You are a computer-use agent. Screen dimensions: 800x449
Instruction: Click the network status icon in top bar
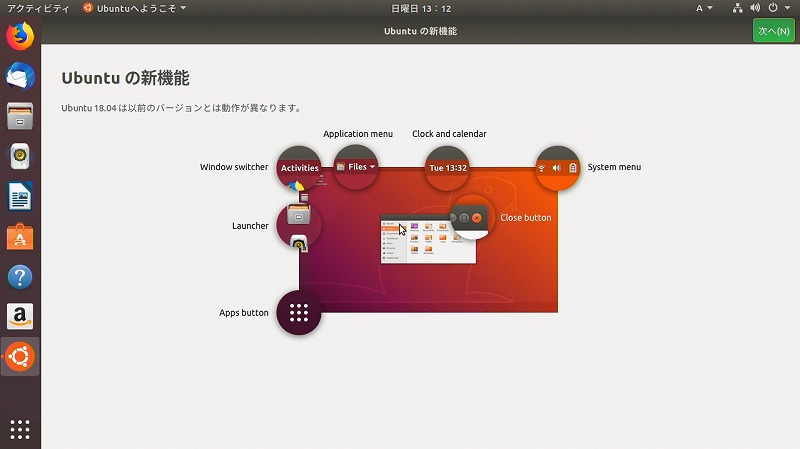coord(737,8)
